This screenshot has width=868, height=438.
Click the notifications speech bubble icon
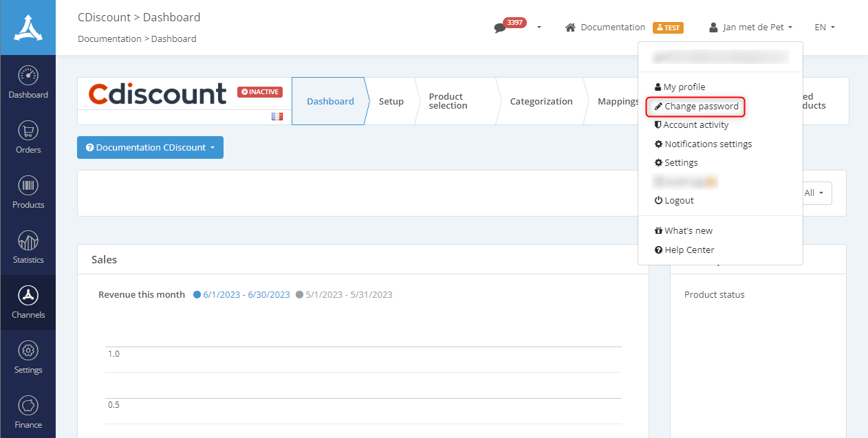pos(500,28)
